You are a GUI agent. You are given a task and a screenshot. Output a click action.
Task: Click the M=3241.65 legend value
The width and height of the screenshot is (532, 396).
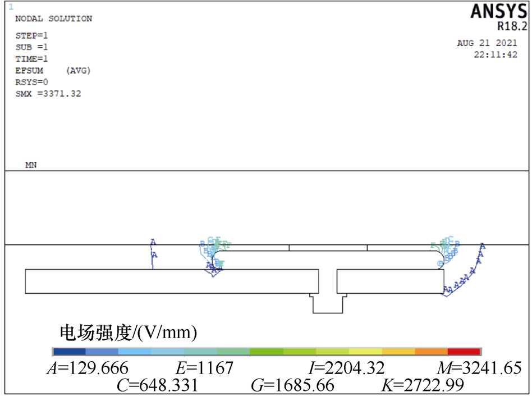coord(479,368)
